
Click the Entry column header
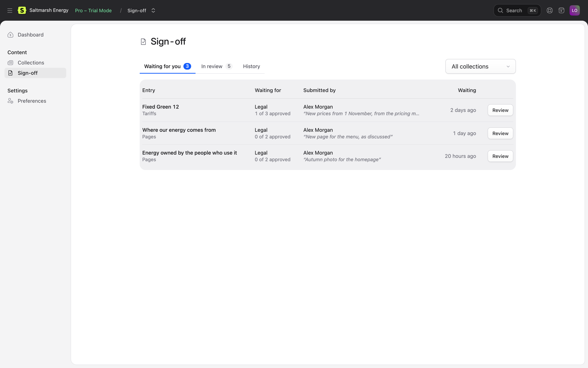(x=148, y=91)
